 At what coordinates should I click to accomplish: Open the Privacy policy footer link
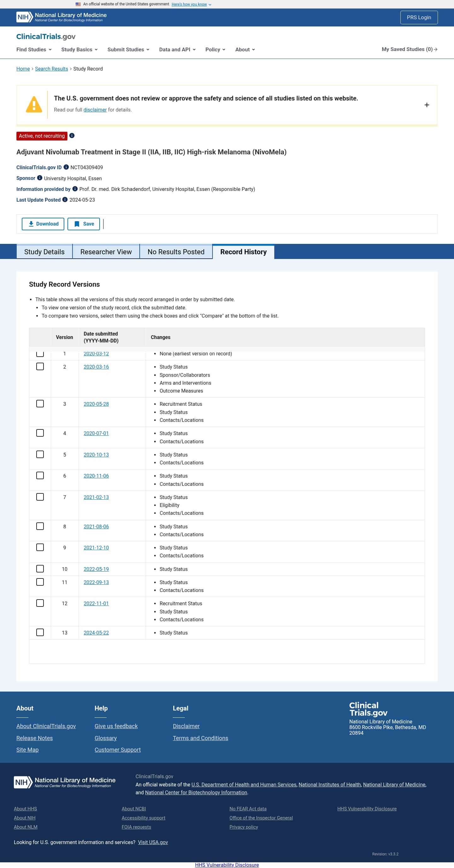(x=243, y=827)
